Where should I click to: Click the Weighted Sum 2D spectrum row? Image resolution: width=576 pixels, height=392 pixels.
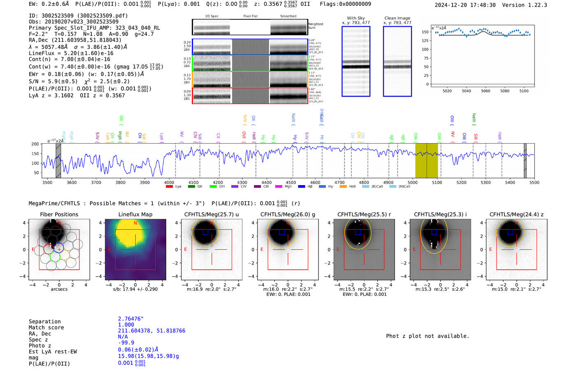(x=250, y=27)
